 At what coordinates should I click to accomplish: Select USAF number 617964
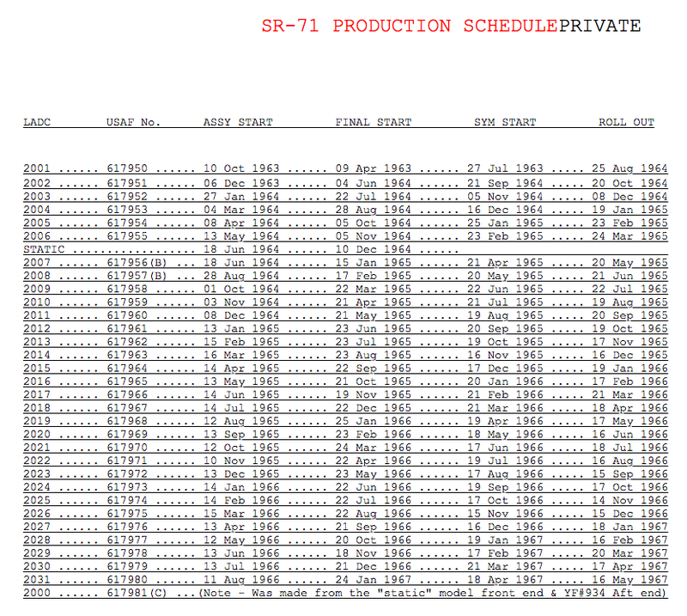127,369
